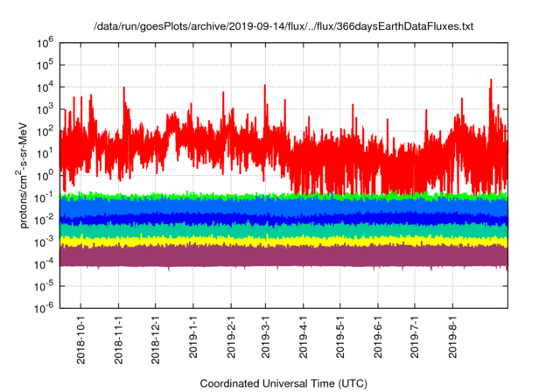560x392 pixels.
Task: Click the 10^-5 y-axis tick label
Action: [x=44, y=287]
